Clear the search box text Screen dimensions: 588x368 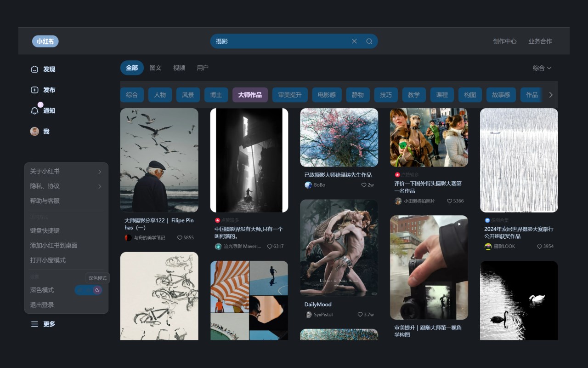(354, 41)
